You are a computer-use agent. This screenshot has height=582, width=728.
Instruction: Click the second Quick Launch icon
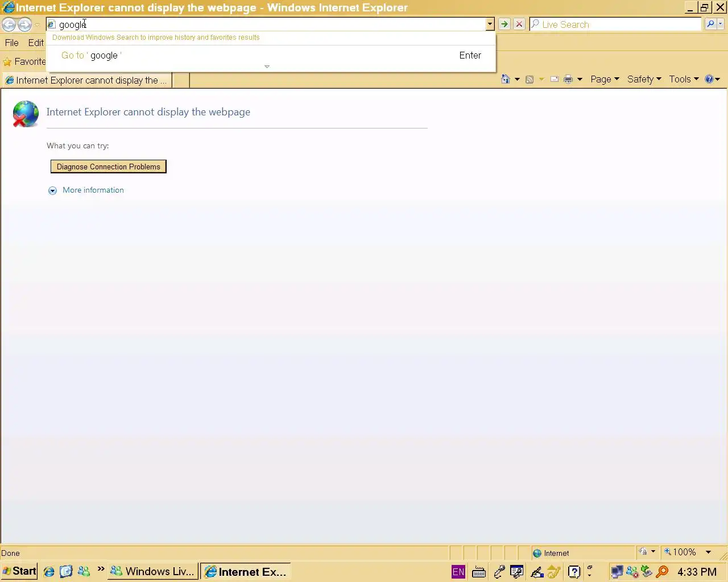pos(66,571)
